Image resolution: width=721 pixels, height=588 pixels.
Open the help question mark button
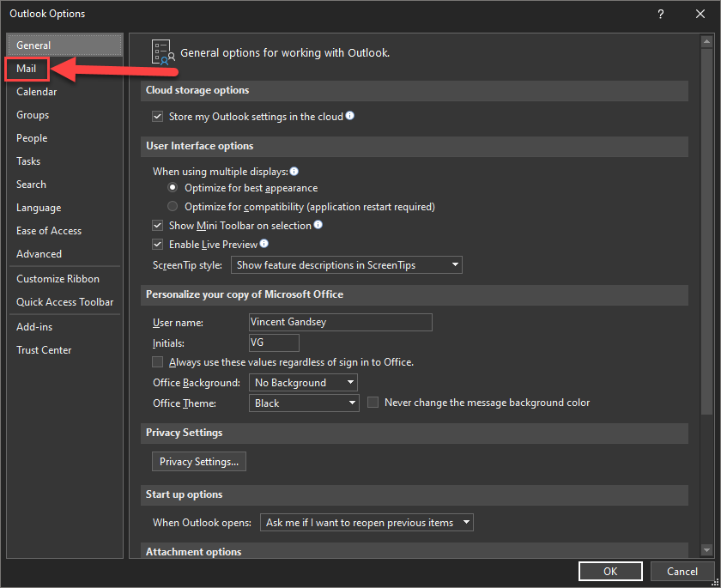coord(661,14)
